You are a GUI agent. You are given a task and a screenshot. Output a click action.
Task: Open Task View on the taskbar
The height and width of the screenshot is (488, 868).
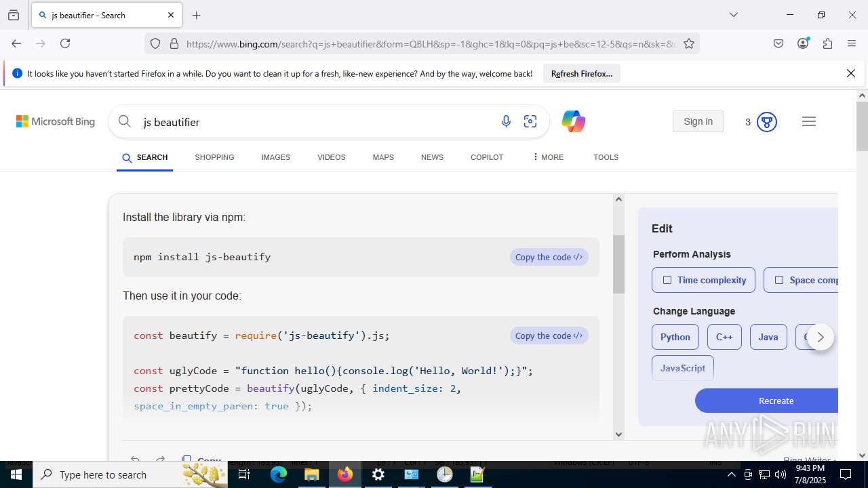[x=244, y=474]
